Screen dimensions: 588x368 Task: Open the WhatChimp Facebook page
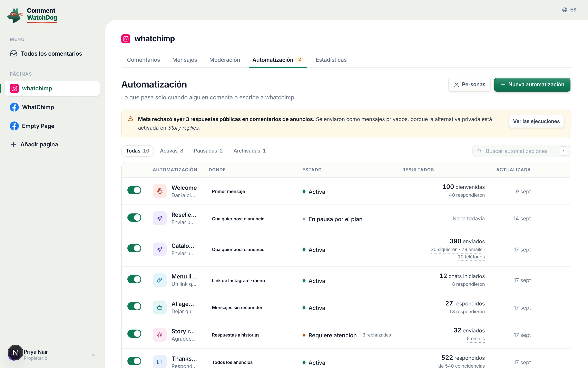tap(52, 107)
